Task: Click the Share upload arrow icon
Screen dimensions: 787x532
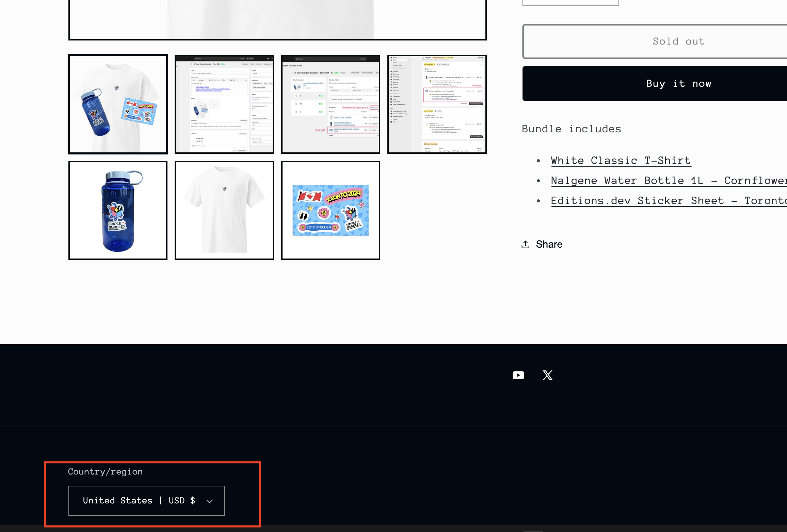Action: [526, 244]
